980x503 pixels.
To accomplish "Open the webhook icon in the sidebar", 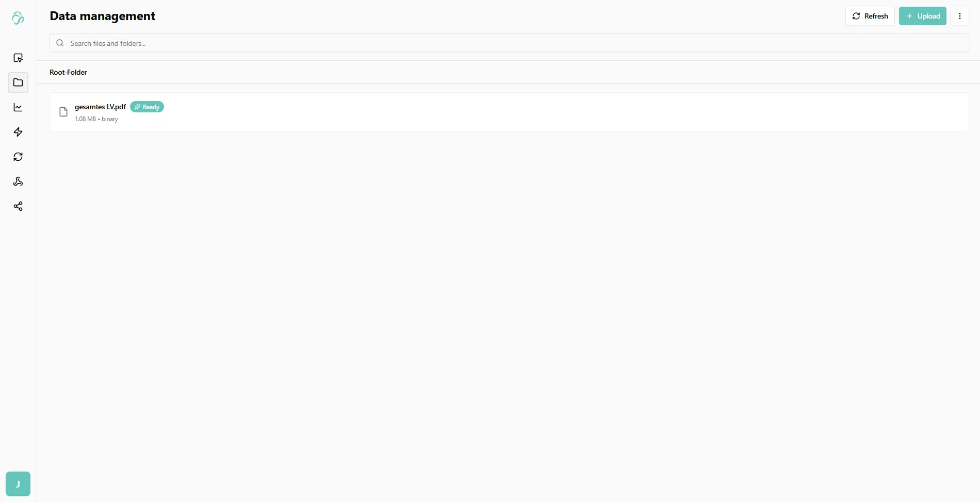I will tap(18, 181).
